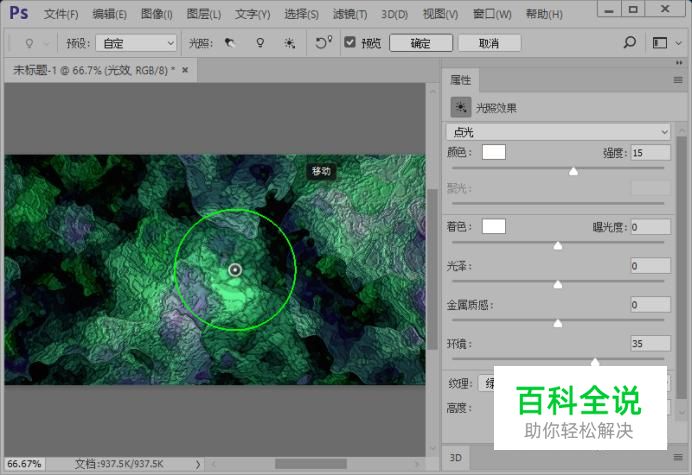692x475 pixels.
Task: Add a new spot light
Action: pos(230,43)
